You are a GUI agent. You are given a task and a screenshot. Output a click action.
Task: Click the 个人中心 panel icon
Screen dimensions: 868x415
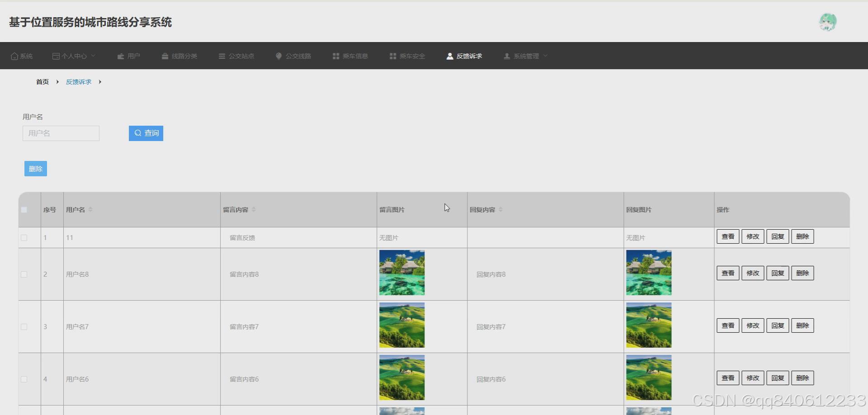[x=56, y=56]
